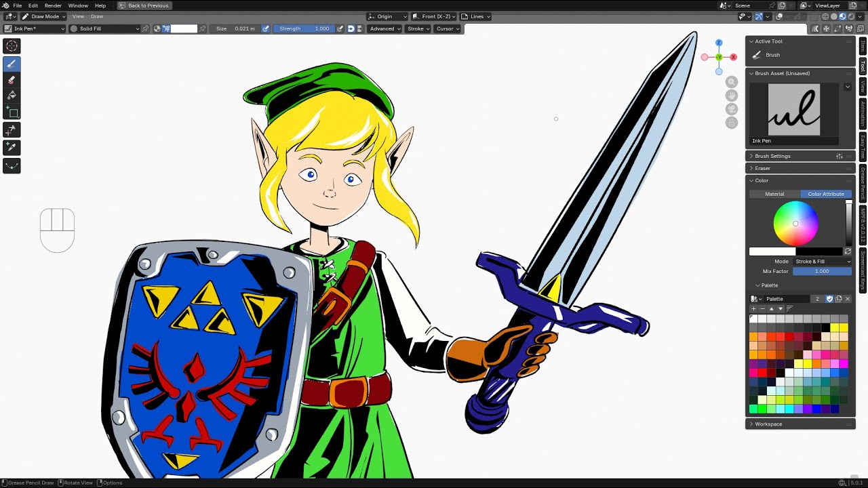Open the Front (X-Z) drawing plane dropdown

(434, 16)
